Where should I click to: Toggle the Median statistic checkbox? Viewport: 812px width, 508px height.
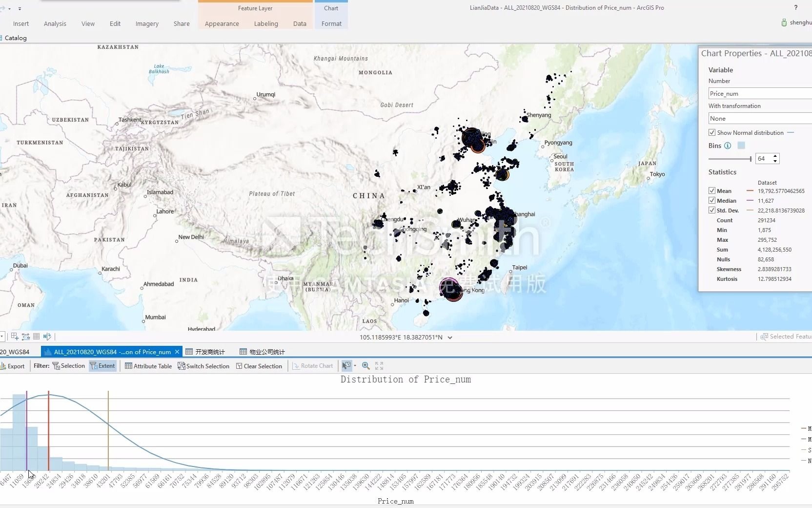click(x=712, y=200)
